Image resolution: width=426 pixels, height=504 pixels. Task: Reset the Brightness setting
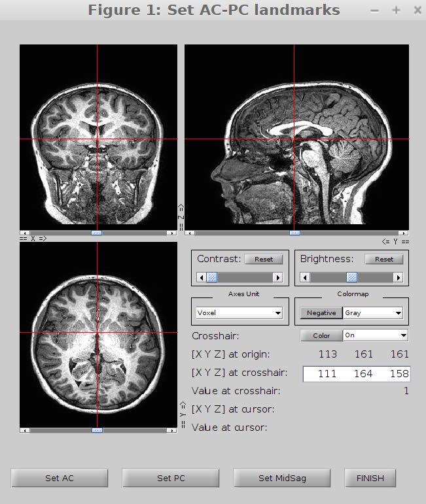click(384, 259)
